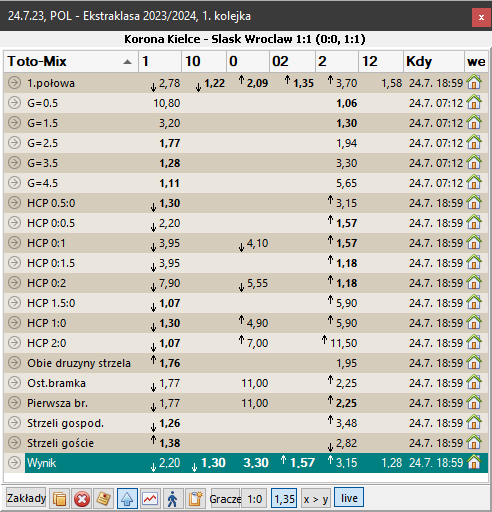Click the clipboard with star icon

(195, 499)
